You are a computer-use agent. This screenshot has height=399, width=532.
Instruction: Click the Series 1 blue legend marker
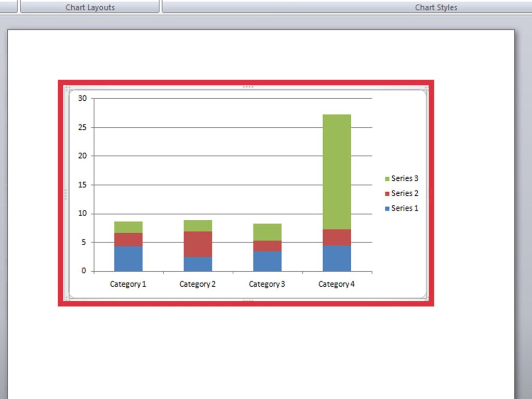point(387,209)
